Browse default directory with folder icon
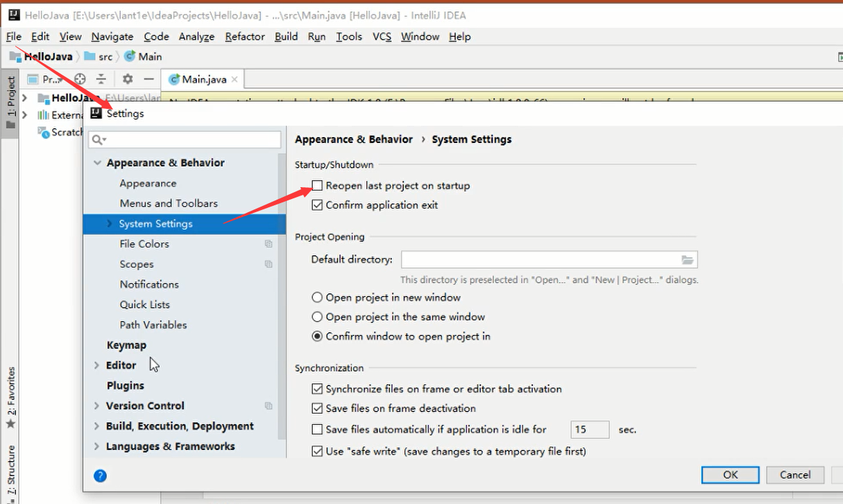The image size is (843, 504). click(x=687, y=260)
